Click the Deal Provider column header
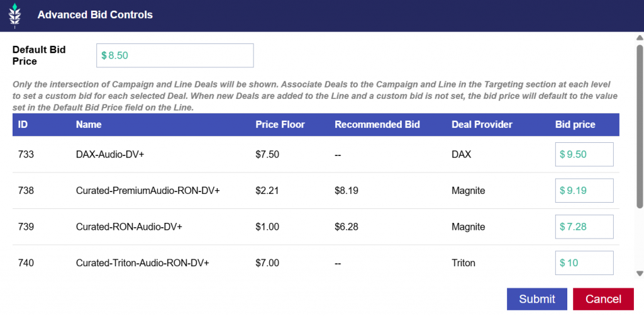 (x=482, y=125)
